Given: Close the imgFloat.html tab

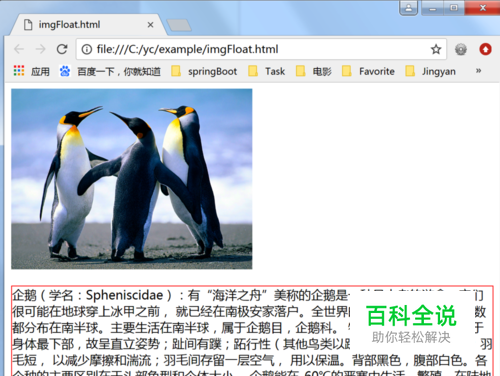Looking at the screenshot, I should coord(150,25).
